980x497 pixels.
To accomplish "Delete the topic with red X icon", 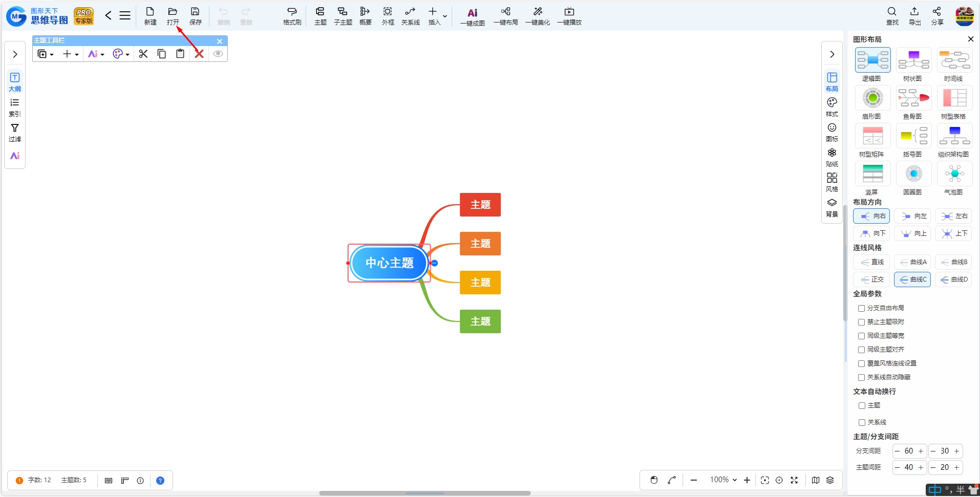I will [199, 54].
